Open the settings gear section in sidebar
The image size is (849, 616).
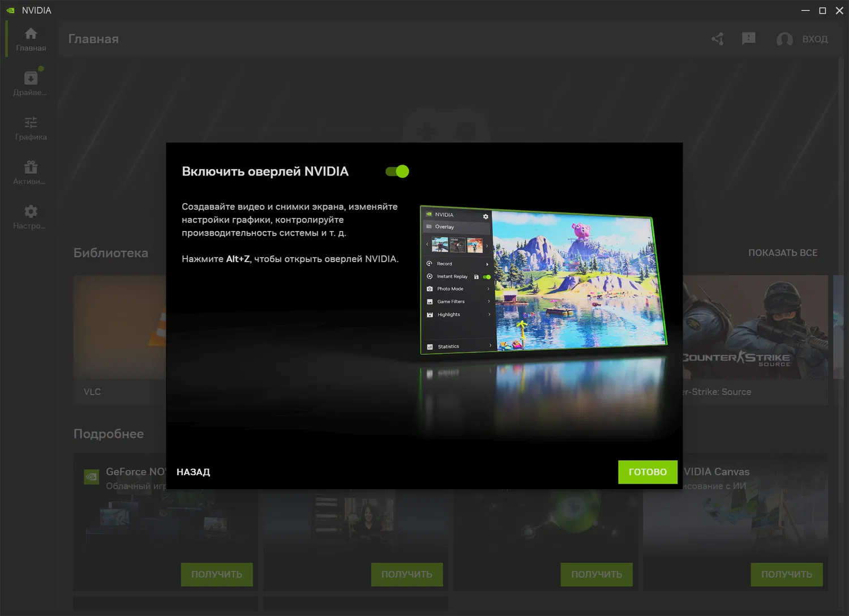pos(31,217)
